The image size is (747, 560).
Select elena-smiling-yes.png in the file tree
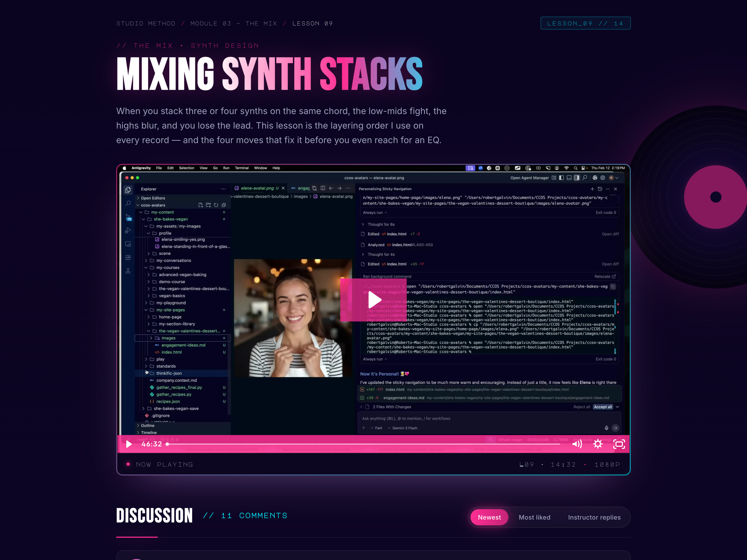[x=183, y=239]
